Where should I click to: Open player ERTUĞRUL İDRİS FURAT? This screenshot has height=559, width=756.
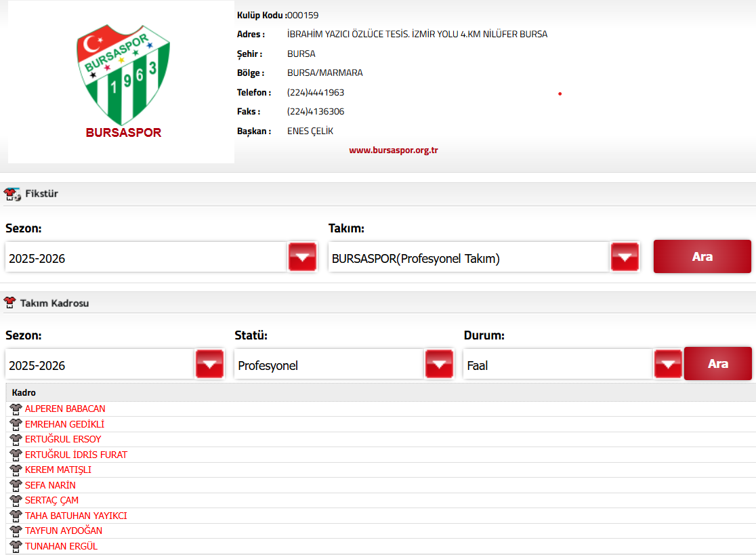(x=76, y=455)
